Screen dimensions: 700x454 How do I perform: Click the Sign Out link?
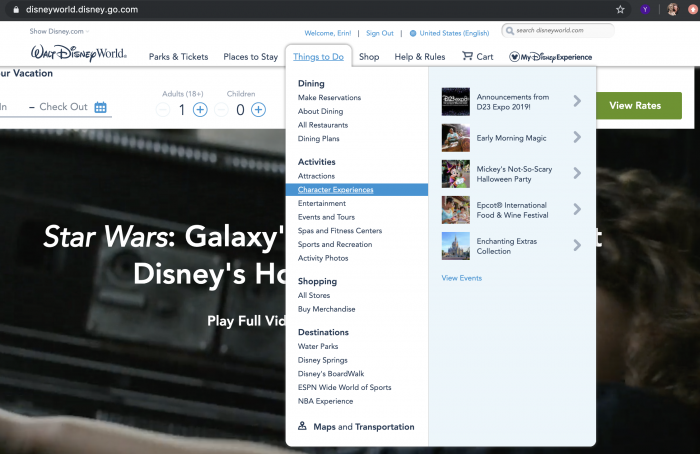[380, 33]
